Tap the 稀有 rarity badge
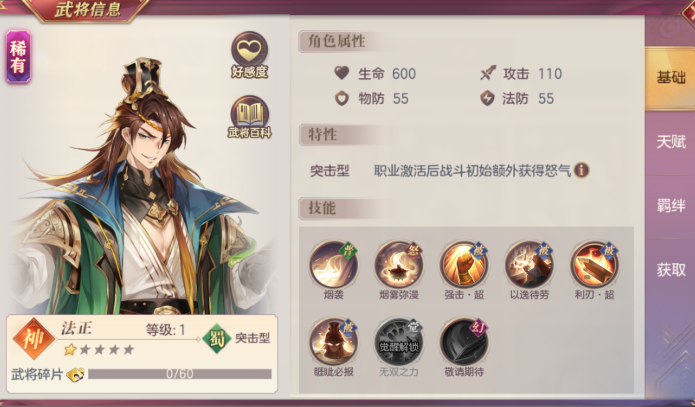The image size is (695, 407). pyautogui.click(x=18, y=57)
